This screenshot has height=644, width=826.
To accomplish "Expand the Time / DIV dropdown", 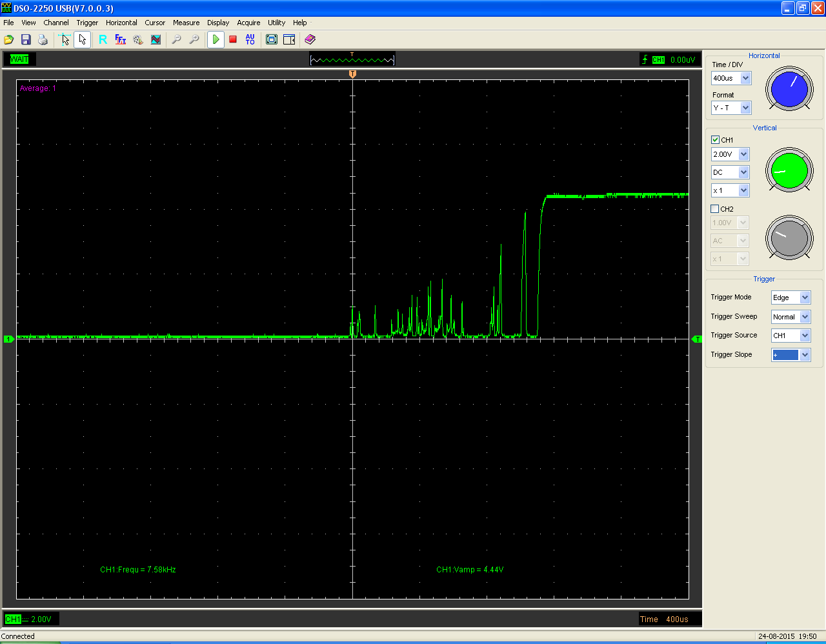I will coord(745,78).
